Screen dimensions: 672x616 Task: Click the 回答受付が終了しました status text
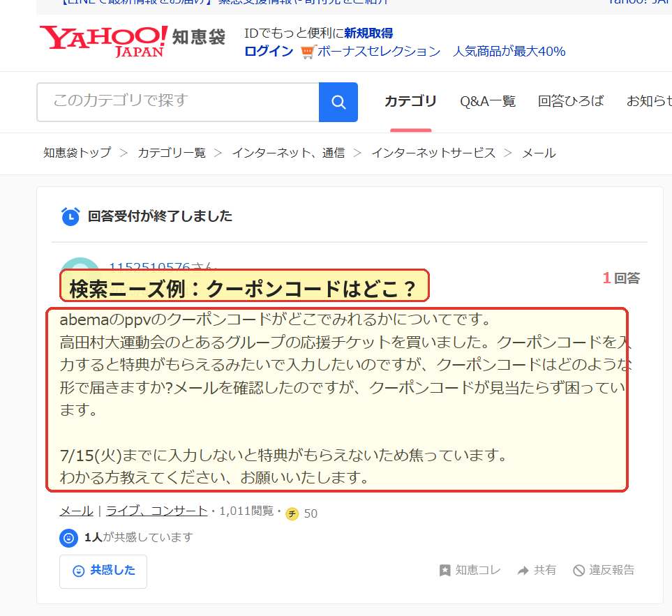click(160, 216)
